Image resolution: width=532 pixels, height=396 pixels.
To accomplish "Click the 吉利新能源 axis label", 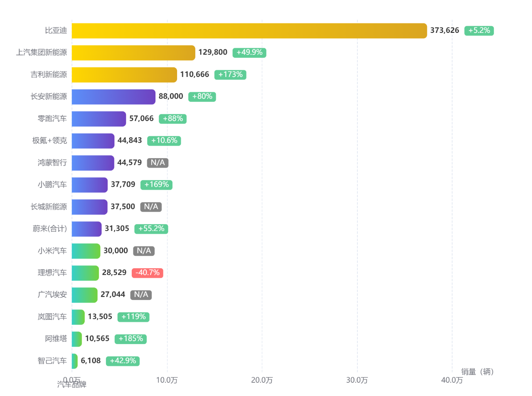I will tap(49, 74).
